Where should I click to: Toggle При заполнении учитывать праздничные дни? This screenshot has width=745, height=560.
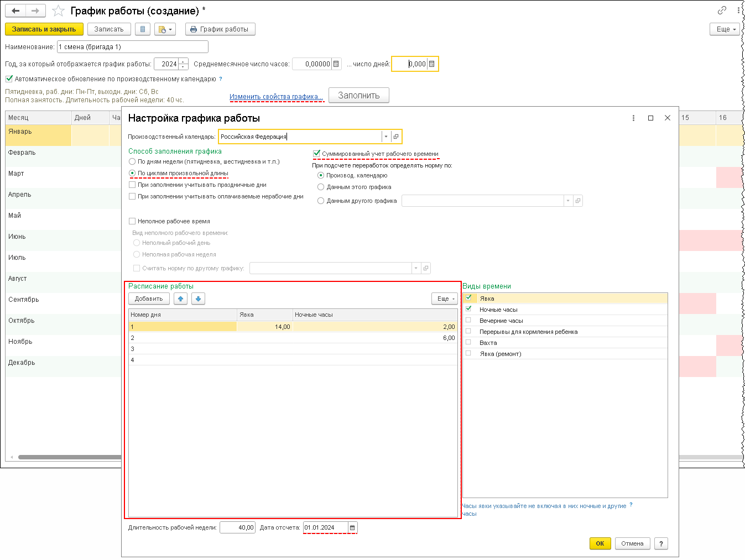[132, 185]
